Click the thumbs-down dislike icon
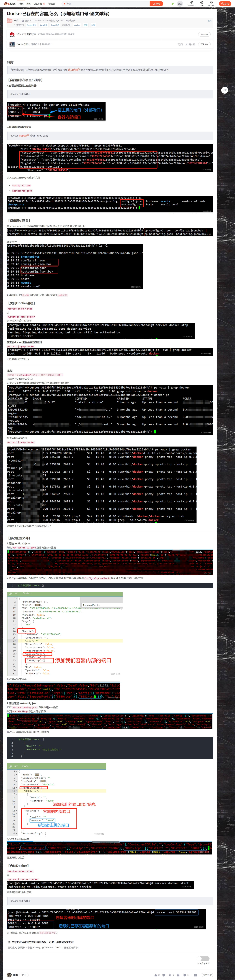This screenshot has width=235, height=980. click(x=164, y=975)
